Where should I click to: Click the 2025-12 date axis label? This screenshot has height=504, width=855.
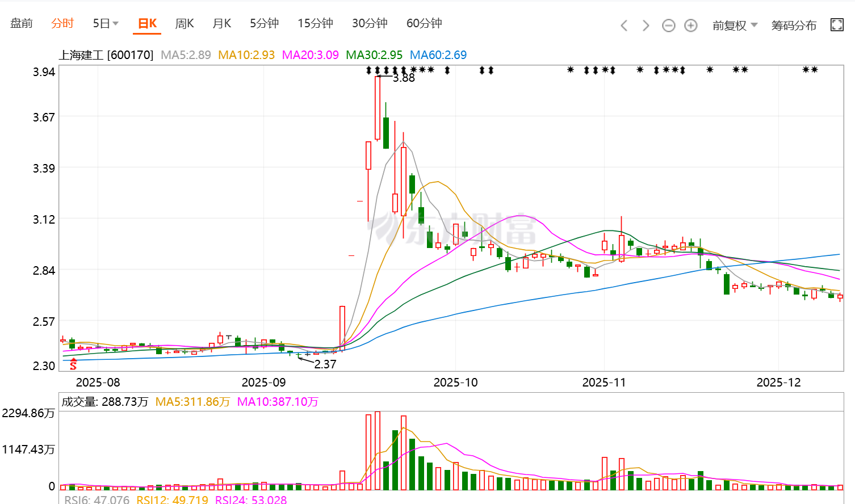pyautogui.click(x=779, y=383)
